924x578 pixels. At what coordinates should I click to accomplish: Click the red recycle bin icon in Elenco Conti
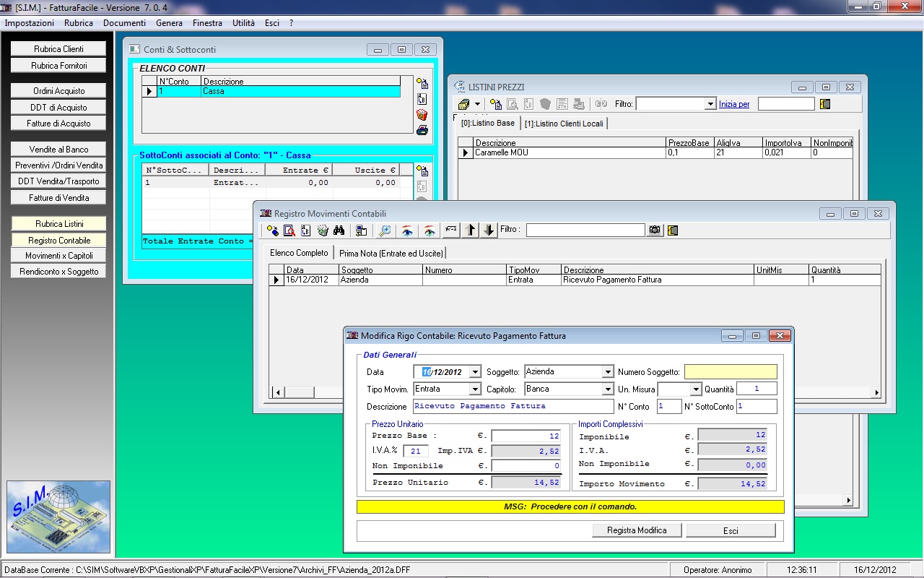coord(422,115)
